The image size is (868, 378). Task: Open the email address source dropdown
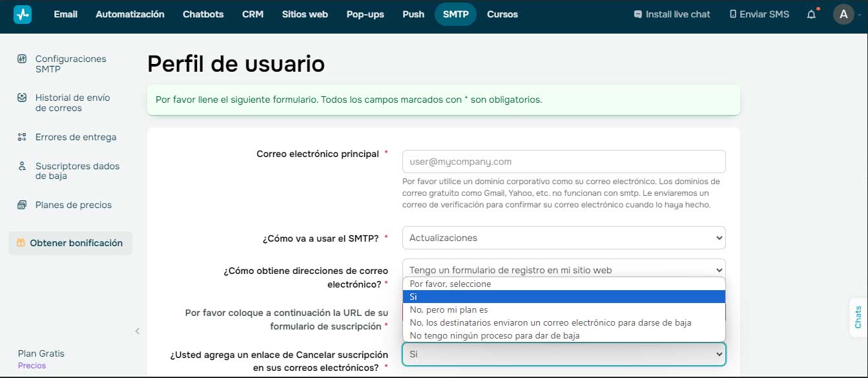(x=563, y=269)
